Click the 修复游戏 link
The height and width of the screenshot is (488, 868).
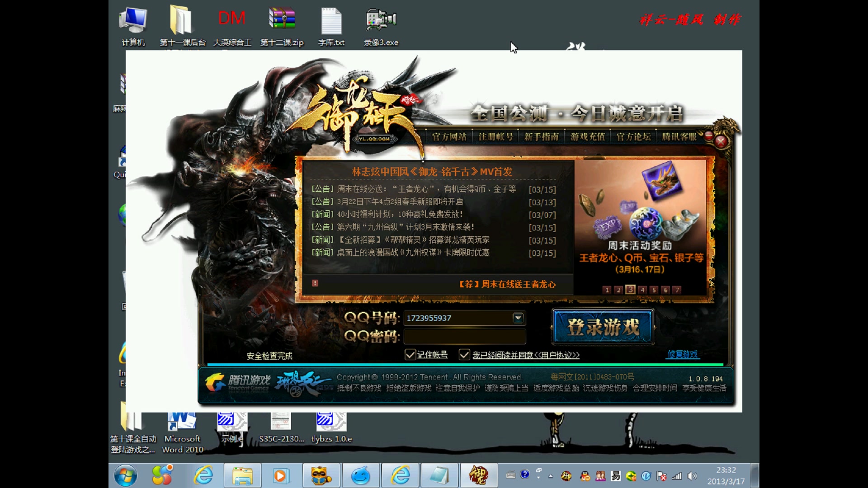(683, 354)
